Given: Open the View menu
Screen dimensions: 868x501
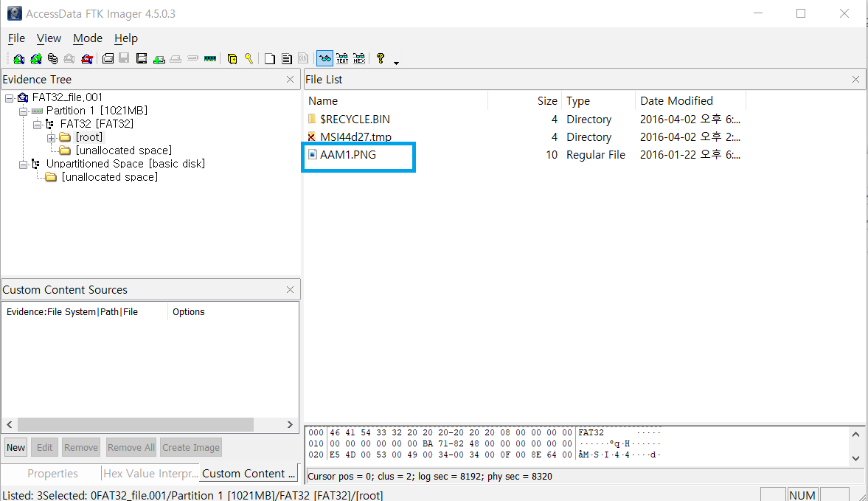Looking at the screenshot, I should coord(49,38).
